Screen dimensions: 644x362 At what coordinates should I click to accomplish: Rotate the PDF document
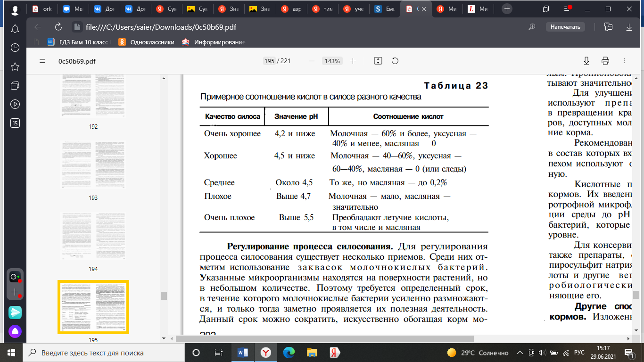pyautogui.click(x=395, y=61)
